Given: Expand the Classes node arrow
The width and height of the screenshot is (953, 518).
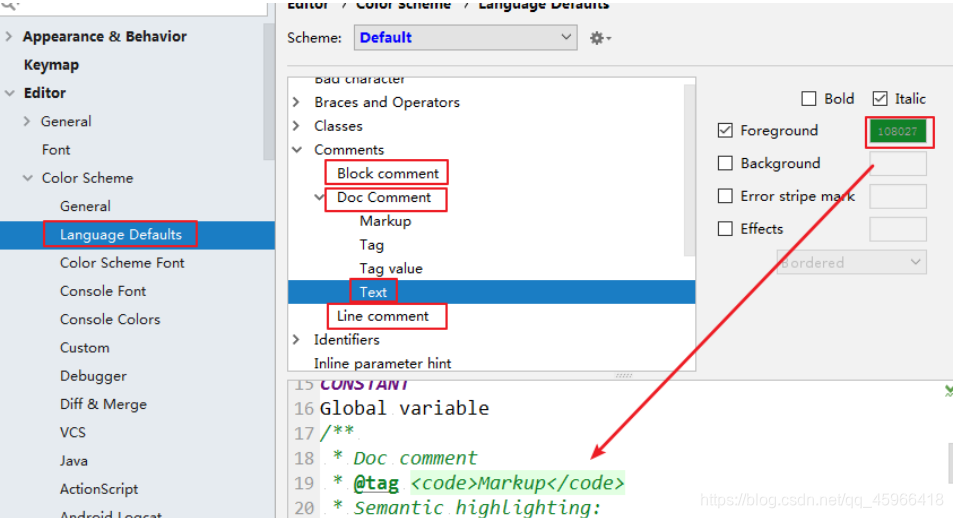Looking at the screenshot, I should [296, 126].
